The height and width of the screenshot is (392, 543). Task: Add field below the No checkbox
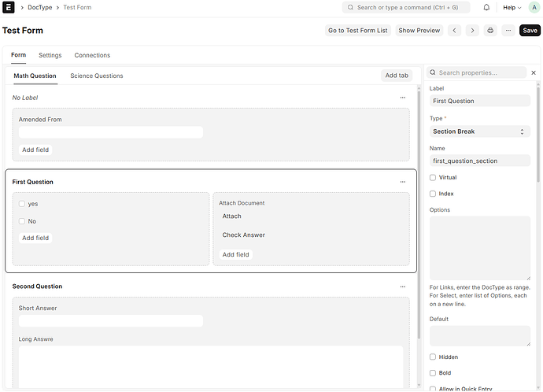coord(35,238)
